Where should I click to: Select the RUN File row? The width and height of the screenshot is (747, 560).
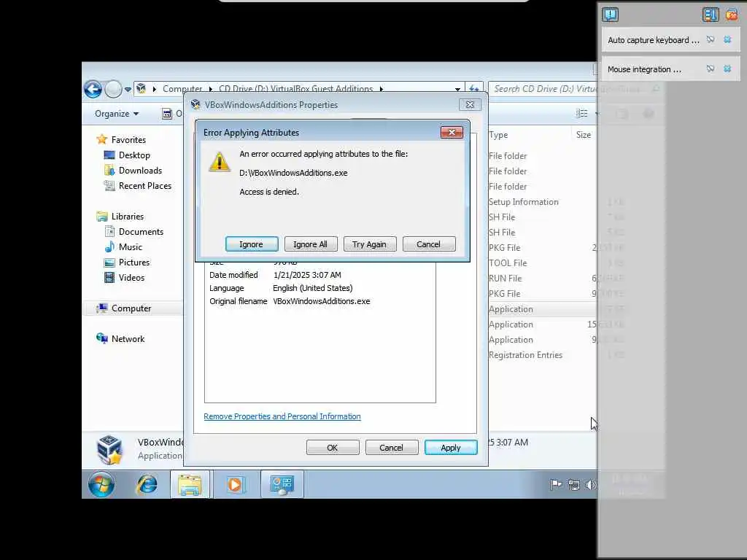(505, 278)
